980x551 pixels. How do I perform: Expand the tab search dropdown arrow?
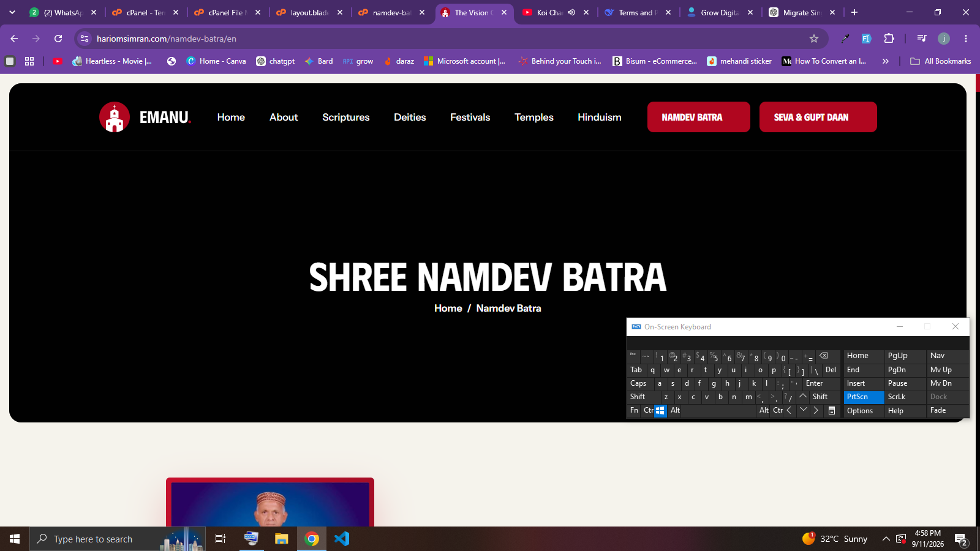pos(12,12)
